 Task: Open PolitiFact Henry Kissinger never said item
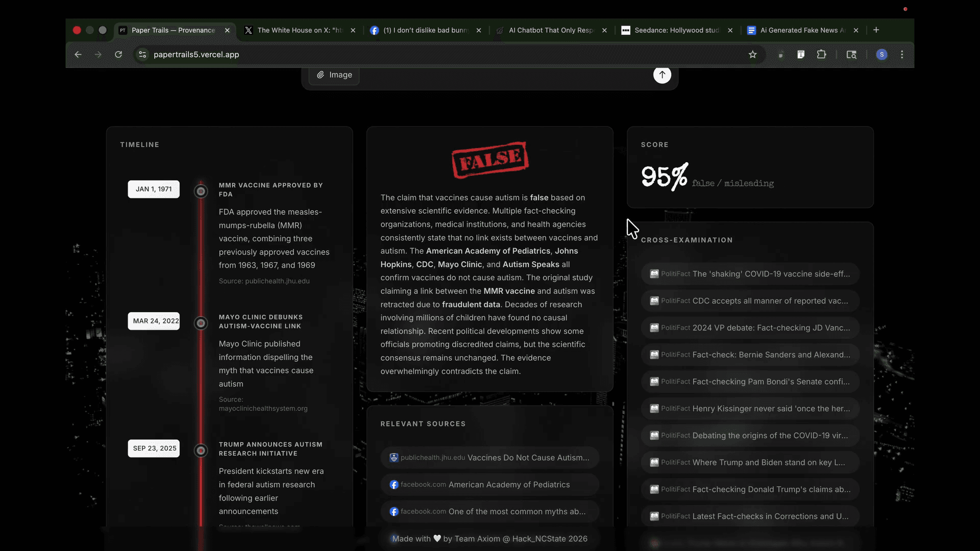point(750,409)
